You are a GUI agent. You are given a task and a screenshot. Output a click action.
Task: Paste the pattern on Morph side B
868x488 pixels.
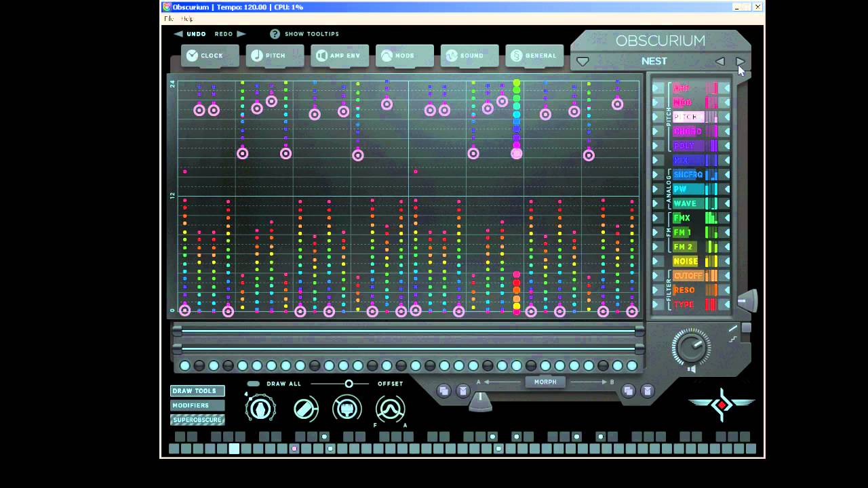(647, 390)
